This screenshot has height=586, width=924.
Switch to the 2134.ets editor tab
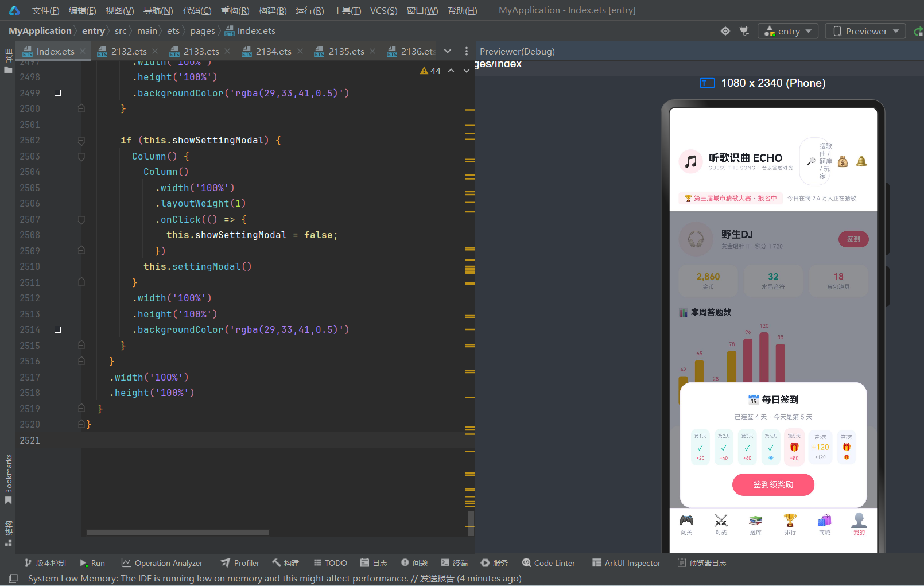pyautogui.click(x=267, y=51)
